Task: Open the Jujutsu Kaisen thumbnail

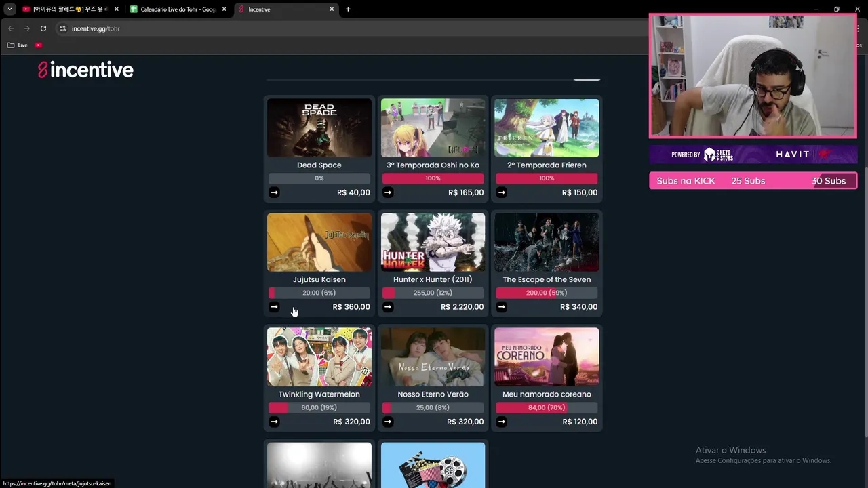Action: coord(319,243)
